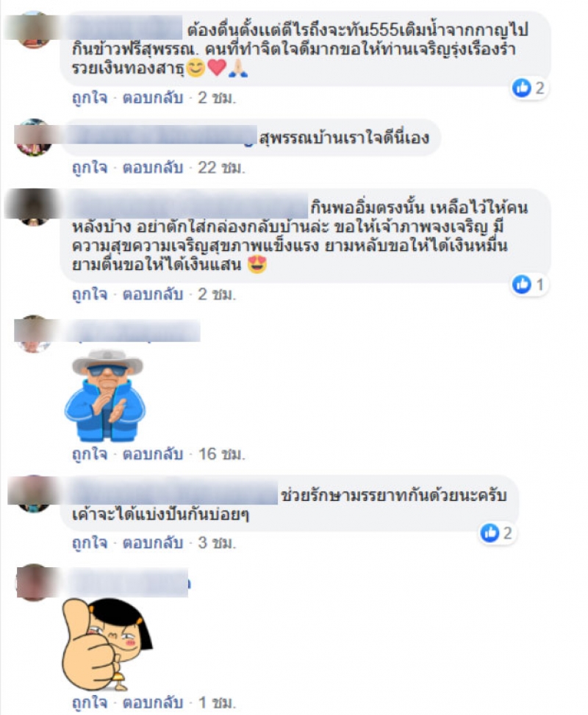This screenshot has height=715, width=588.
Task: Like the comment posted 22 ชม.
Action: [89, 168]
